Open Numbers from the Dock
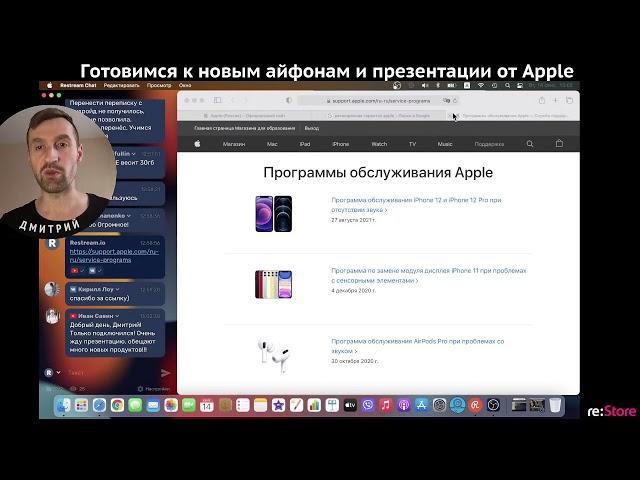Viewport: 640px width, 480px height. click(x=314, y=405)
